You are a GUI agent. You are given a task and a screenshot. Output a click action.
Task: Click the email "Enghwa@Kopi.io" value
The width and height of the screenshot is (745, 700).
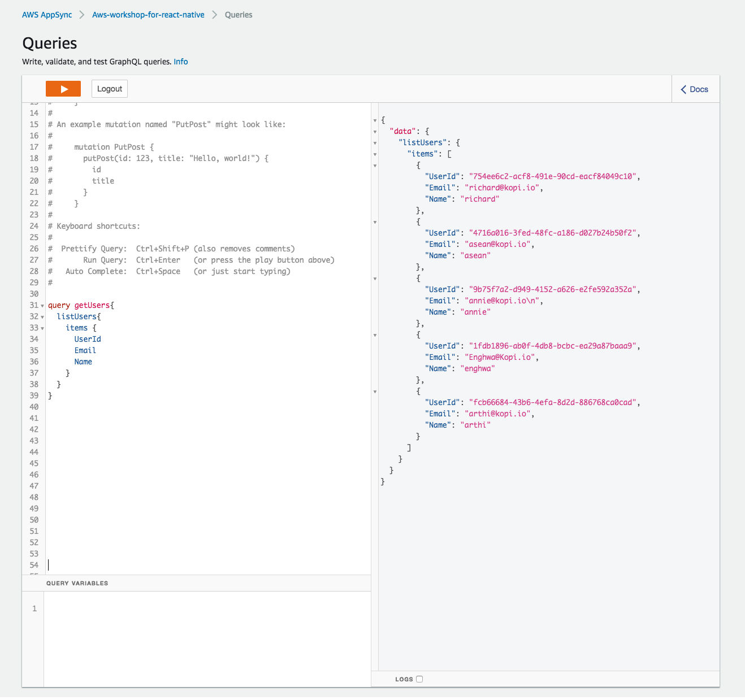[x=500, y=357]
